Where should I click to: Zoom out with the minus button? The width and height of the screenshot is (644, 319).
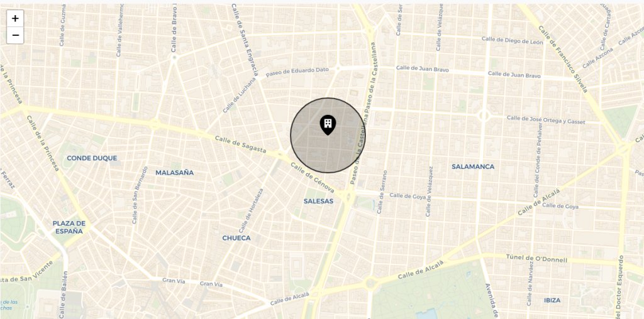(15, 35)
